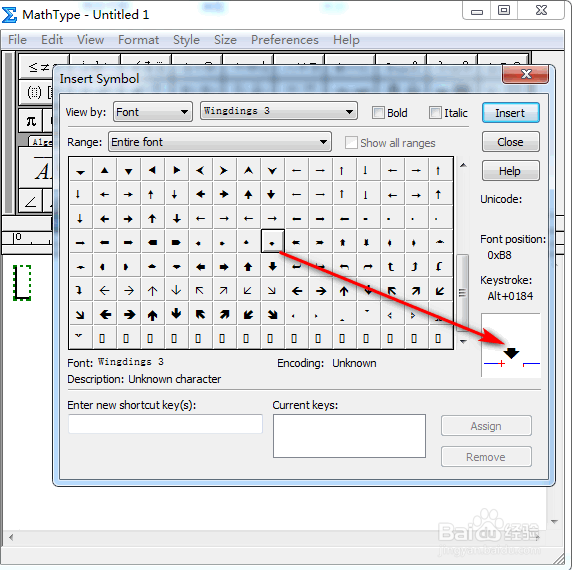Screen dimensions: 572x570
Task: Click the highlighted symbol cell at position 0xB8
Action: 273,241
